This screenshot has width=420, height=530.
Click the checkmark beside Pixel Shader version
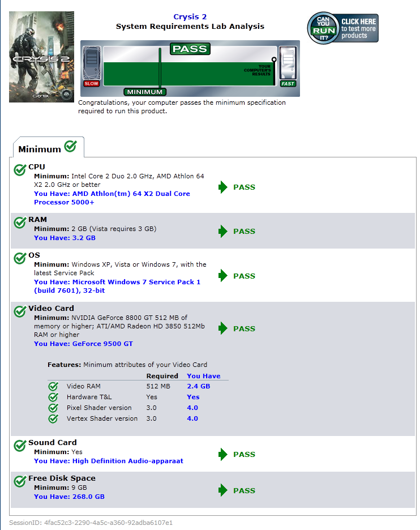53,408
